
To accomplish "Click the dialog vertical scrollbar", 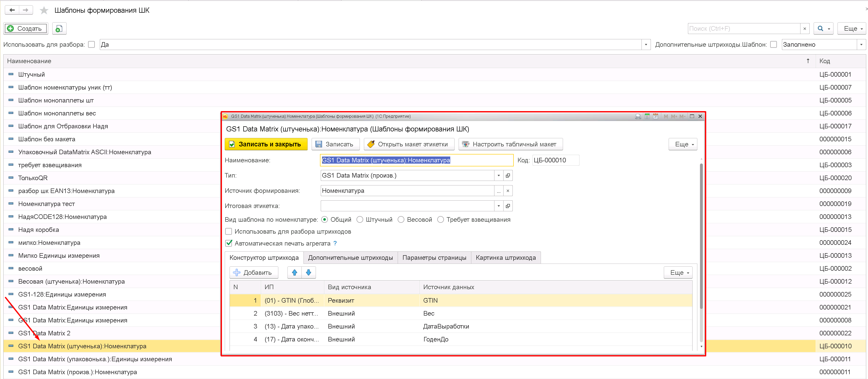I will (701, 236).
